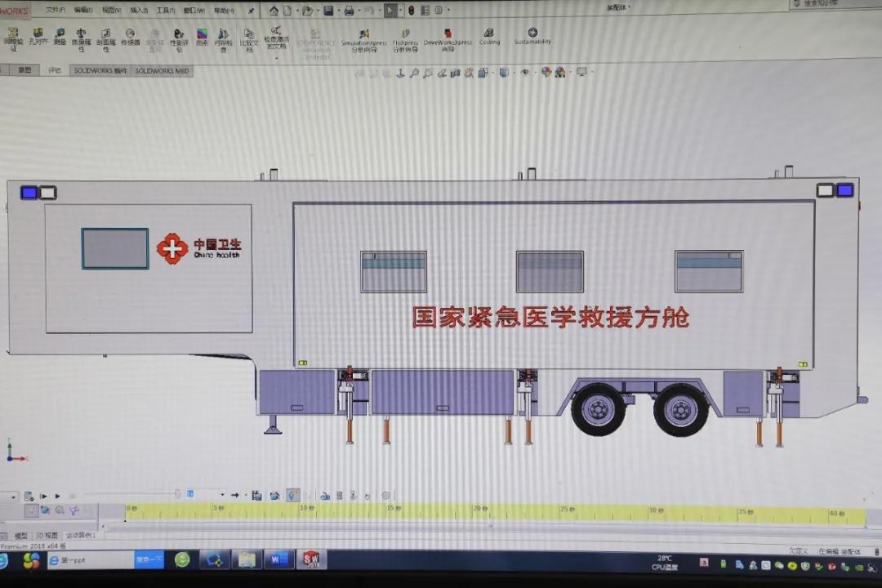The height and width of the screenshot is (588, 882).
Task: Click the Save icon in top toolbar
Action: tap(328, 11)
